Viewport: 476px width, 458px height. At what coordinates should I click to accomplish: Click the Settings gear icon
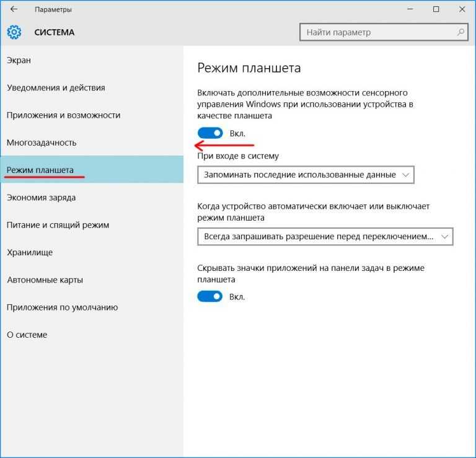click(14, 32)
